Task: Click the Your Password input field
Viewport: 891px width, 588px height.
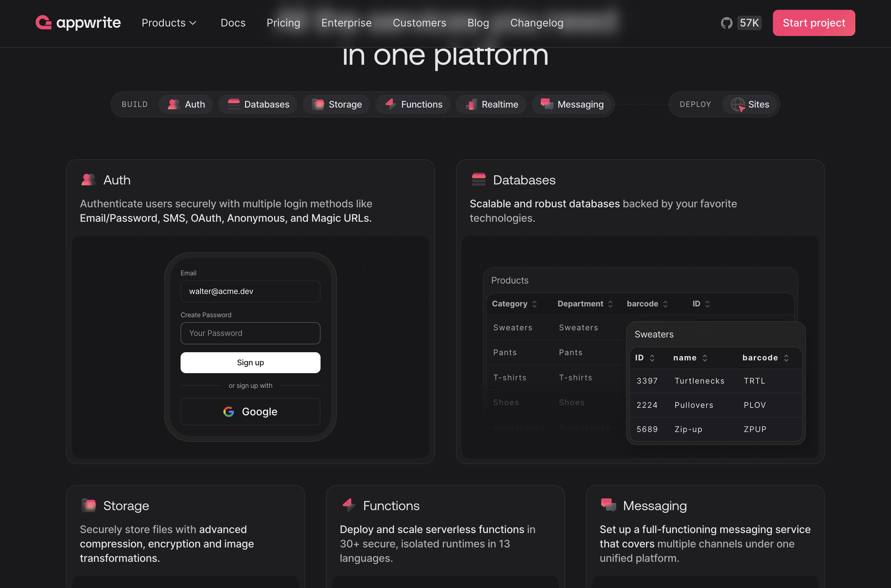Action: click(250, 333)
